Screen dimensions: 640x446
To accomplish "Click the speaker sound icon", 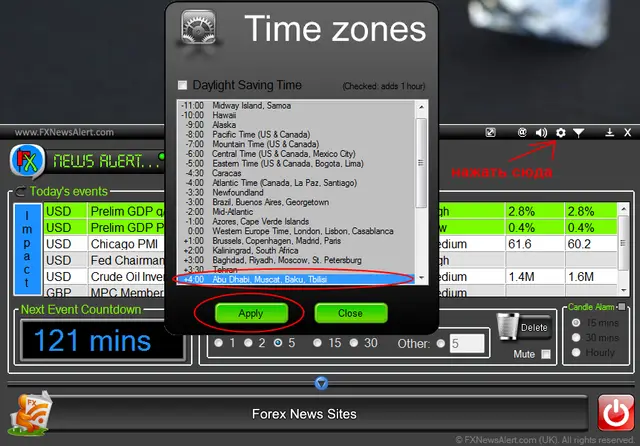I will point(541,133).
